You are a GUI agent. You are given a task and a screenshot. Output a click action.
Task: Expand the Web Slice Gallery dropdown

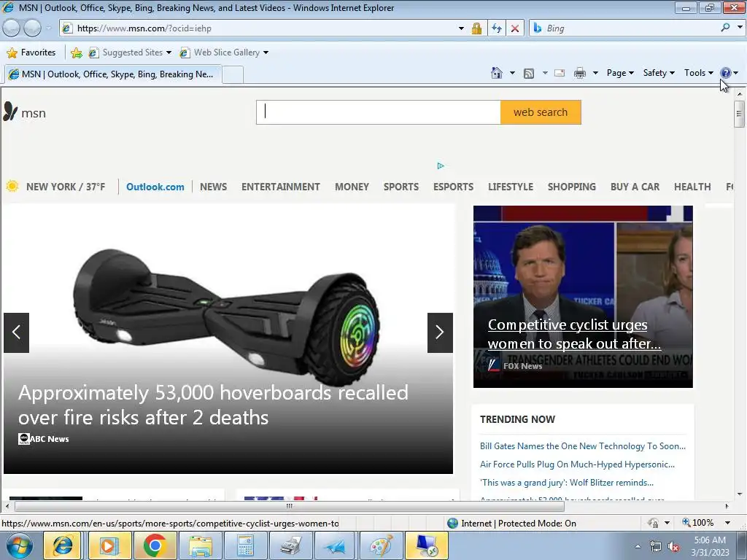[266, 52]
